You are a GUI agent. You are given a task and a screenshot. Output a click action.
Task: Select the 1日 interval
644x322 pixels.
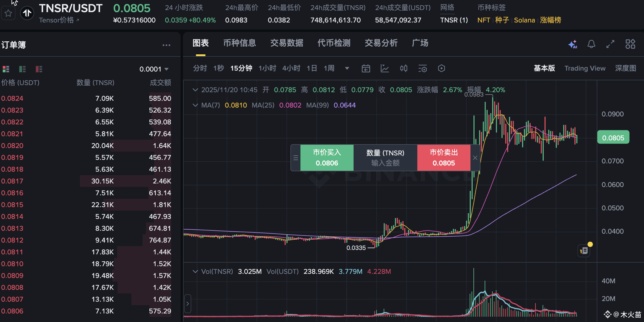tap(312, 69)
